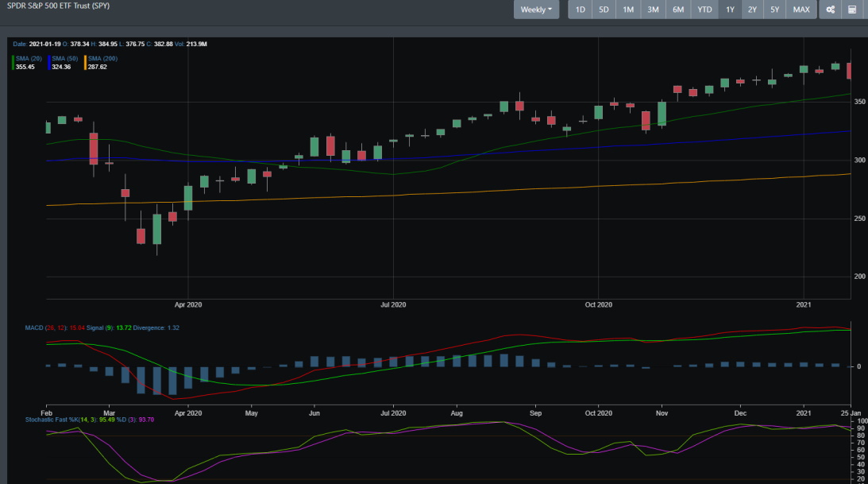Click the orange SMA 200 color bar
The height and width of the screenshot is (484, 868).
(85, 63)
